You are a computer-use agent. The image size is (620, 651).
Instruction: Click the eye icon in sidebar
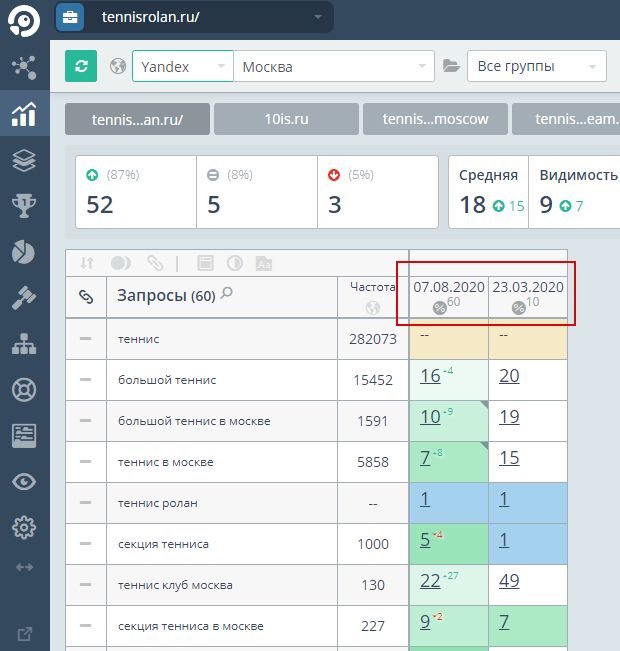pos(24,481)
